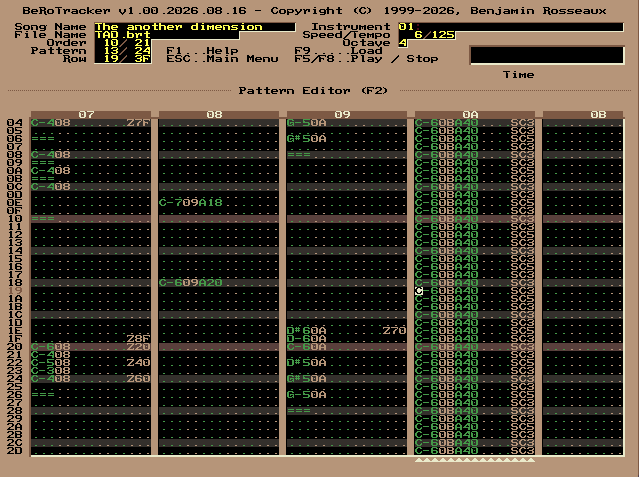Click the Order value 10/21
The image size is (639, 477).
point(123,43)
